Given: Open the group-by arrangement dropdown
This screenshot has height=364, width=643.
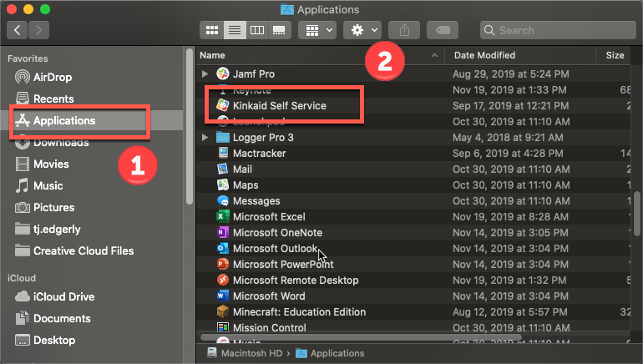Looking at the screenshot, I should tap(317, 30).
